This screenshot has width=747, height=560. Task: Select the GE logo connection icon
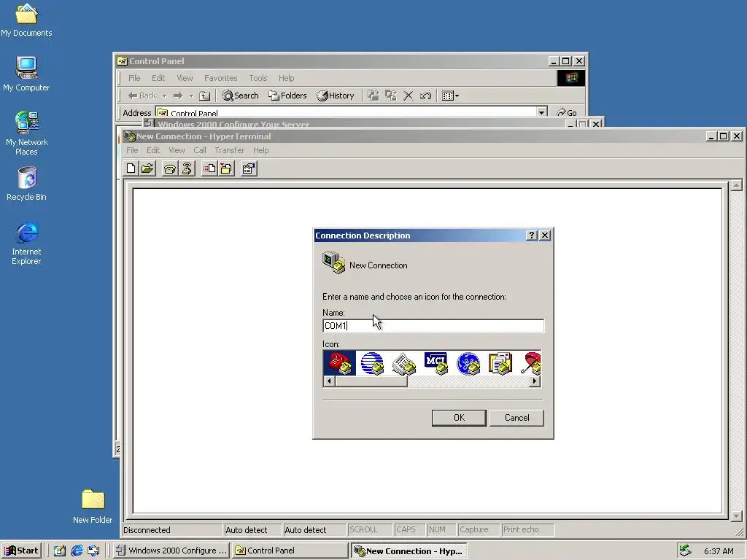click(x=468, y=363)
